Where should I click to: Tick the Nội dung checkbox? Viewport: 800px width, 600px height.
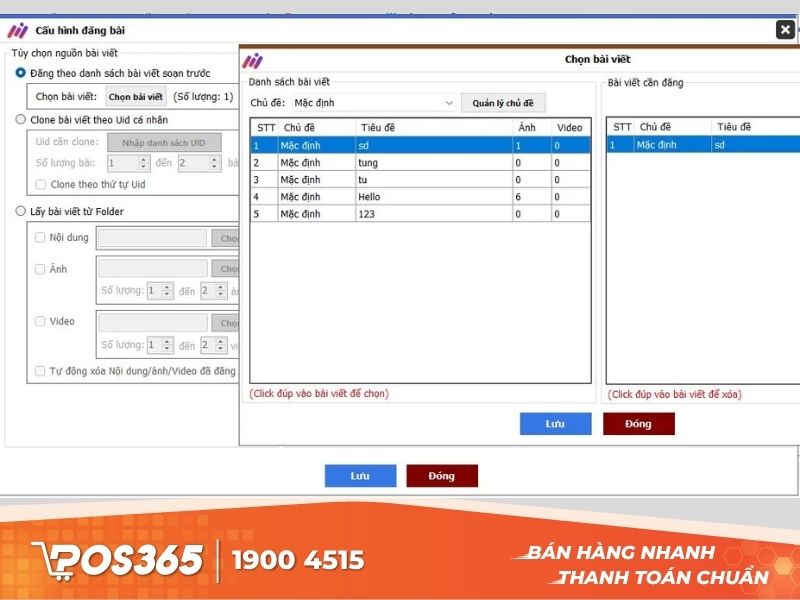[x=40, y=237]
